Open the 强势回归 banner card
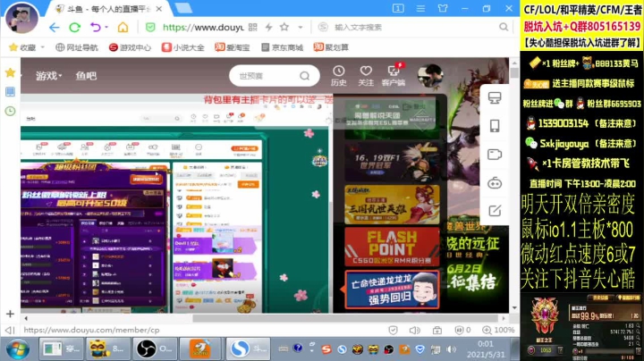 pos(392,290)
